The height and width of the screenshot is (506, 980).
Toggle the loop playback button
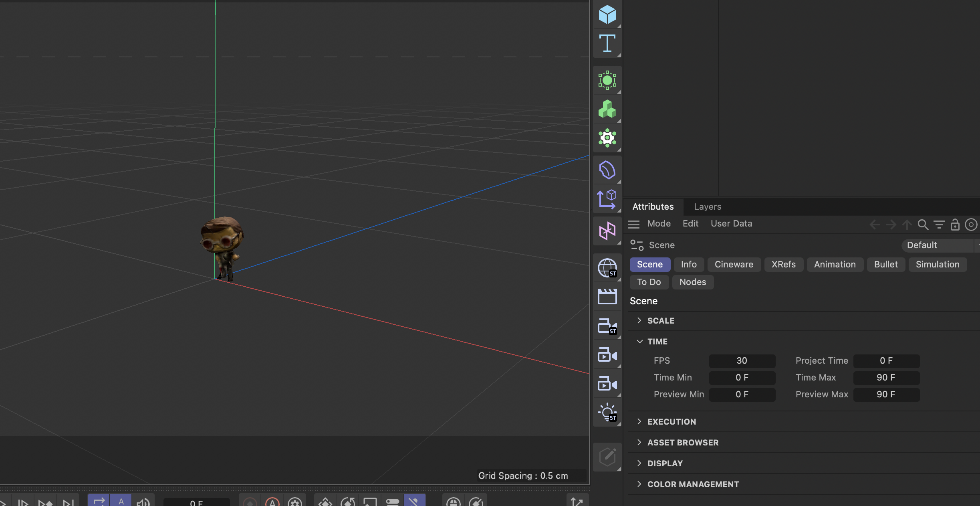(99, 502)
